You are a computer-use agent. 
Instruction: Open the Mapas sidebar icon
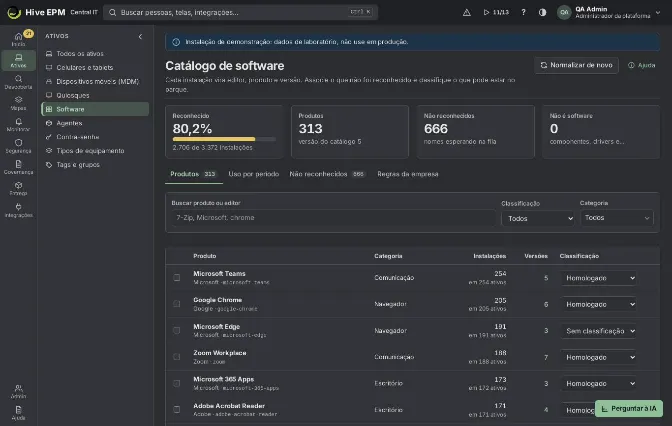click(x=18, y=103)
